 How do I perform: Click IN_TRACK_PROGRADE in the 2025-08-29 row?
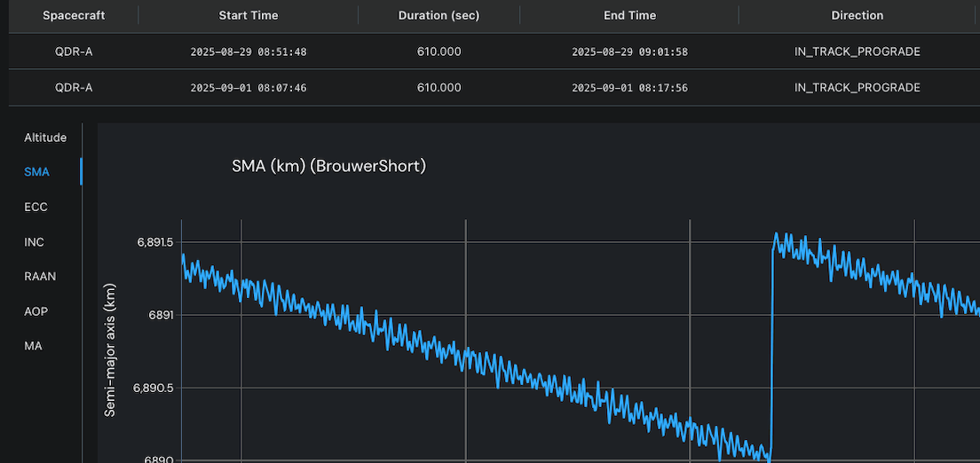click(x=857, y=51)
